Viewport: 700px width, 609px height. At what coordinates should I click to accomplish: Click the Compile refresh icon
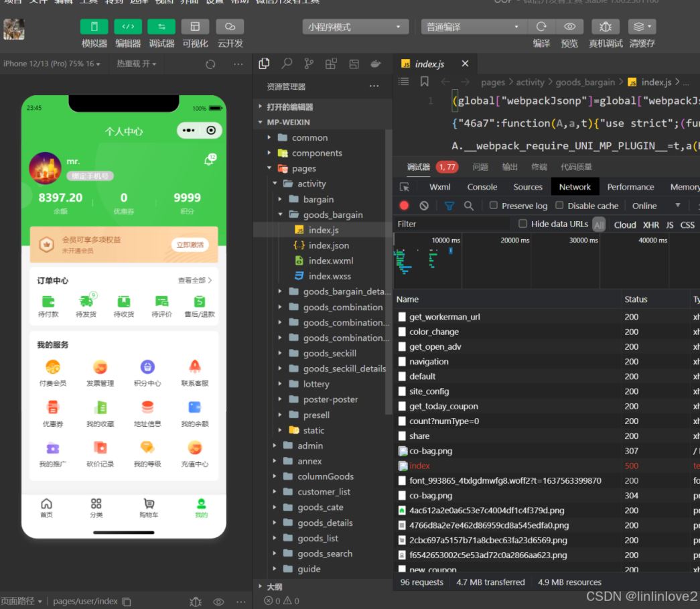click(x=541, y=27)
